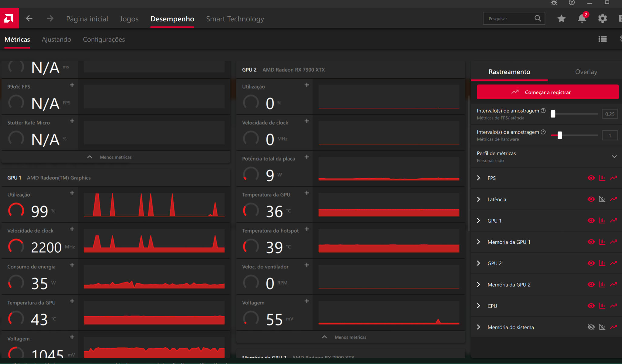Hide CPU metrics eye icon

coord(591,306)
